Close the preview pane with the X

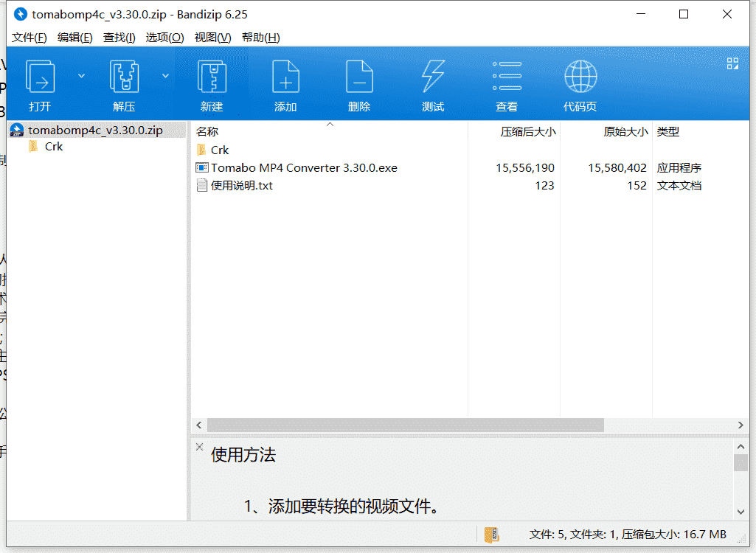pyautogui.click(x=200, y=447)
